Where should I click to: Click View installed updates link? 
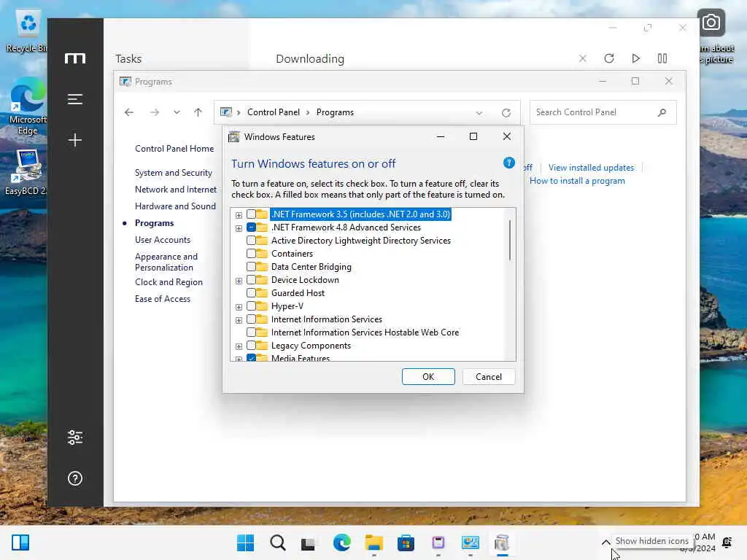591,168
